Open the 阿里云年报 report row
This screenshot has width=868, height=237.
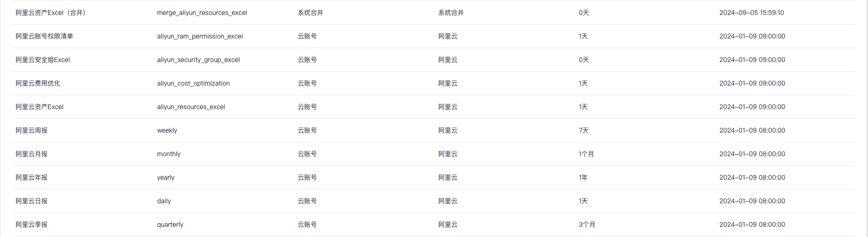click(32, 178)
